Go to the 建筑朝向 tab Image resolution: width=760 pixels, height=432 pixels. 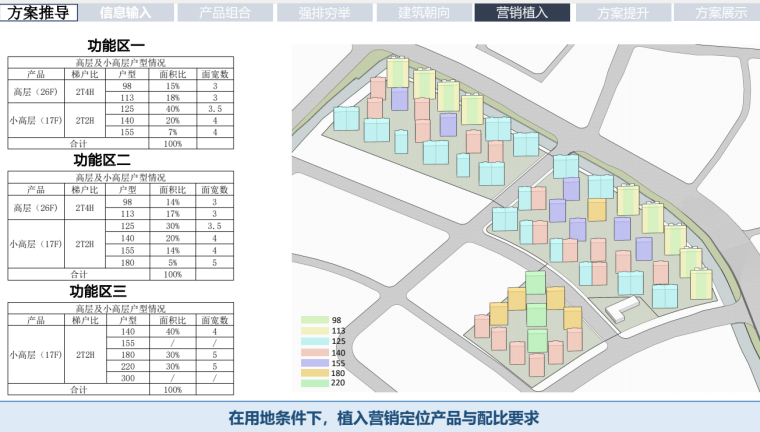tap(423, 13)
